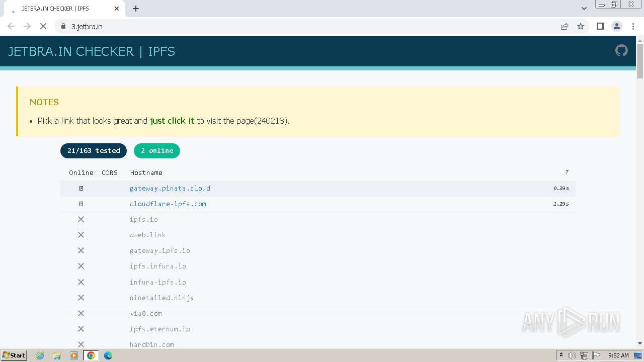644x362 pixels.
Task: Click the offline X icon for gateway.ipfs.io
Action: click(81, 250)
